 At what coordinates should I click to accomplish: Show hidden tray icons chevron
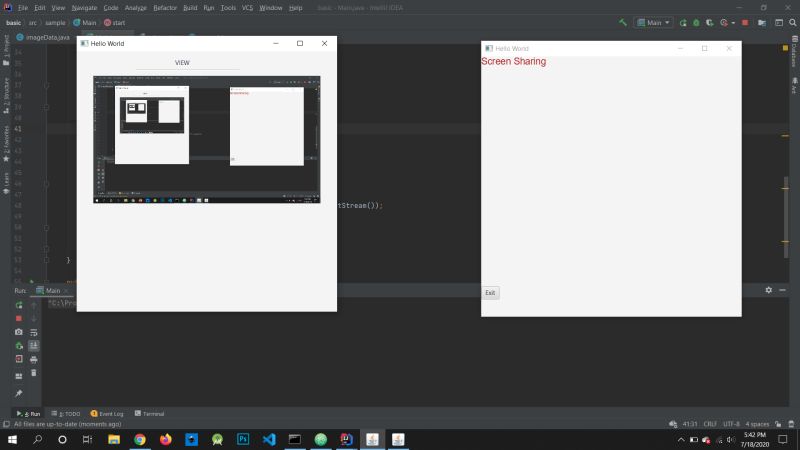[681, 439]
